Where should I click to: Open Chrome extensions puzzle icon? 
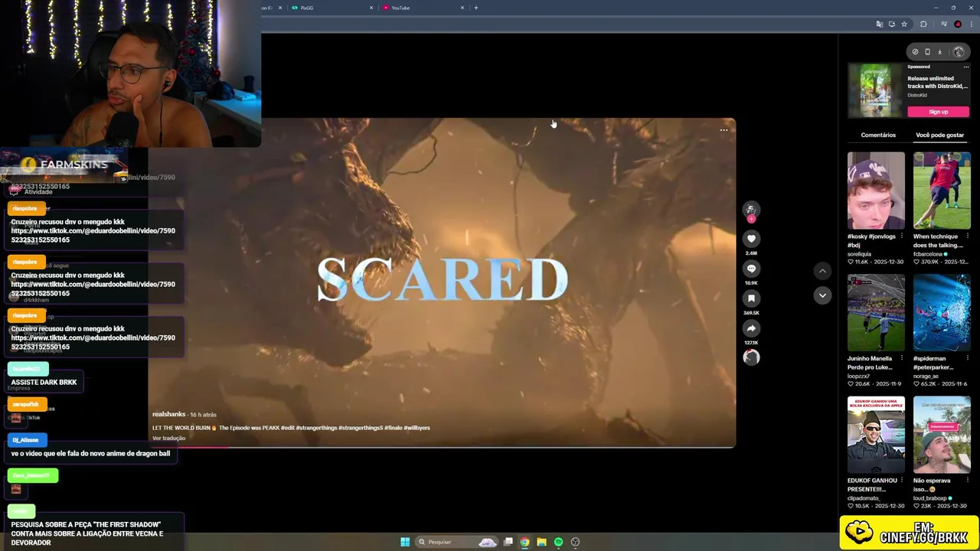coord(923,24)
